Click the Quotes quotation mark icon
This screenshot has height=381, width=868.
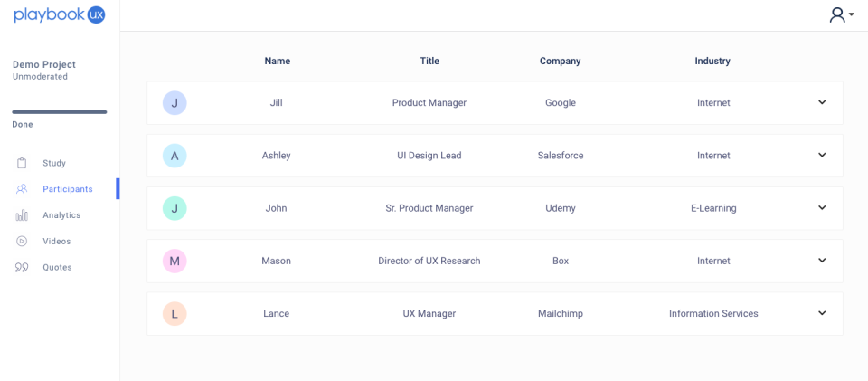(x=22, y=268)
